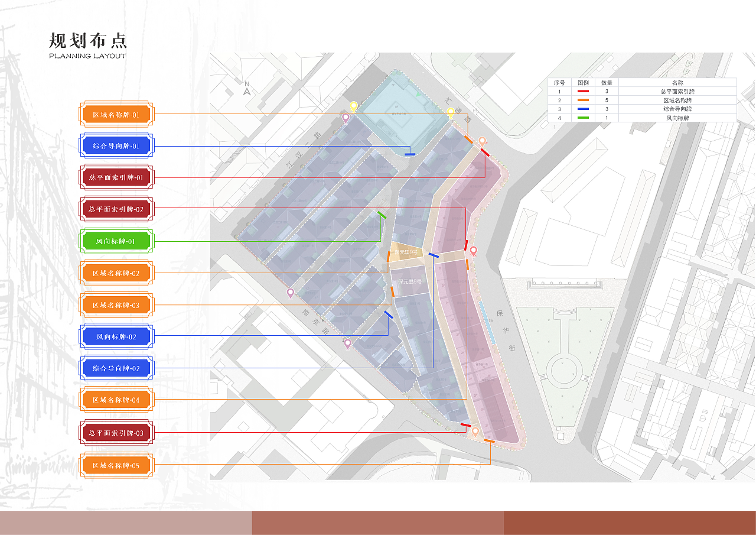Click the blue legend swatch for 综合导向牌
The width and height of the screenshot is (756, 535).
[x=583, y=109]
